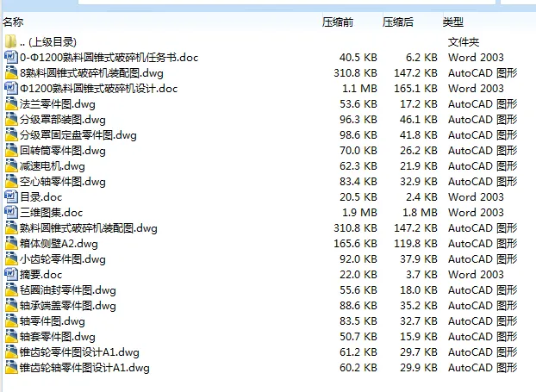Select file name 减速电机.dwg
The height and width of the screenshot is (392, 536).
pyautogui.click(x=53, y=166)
